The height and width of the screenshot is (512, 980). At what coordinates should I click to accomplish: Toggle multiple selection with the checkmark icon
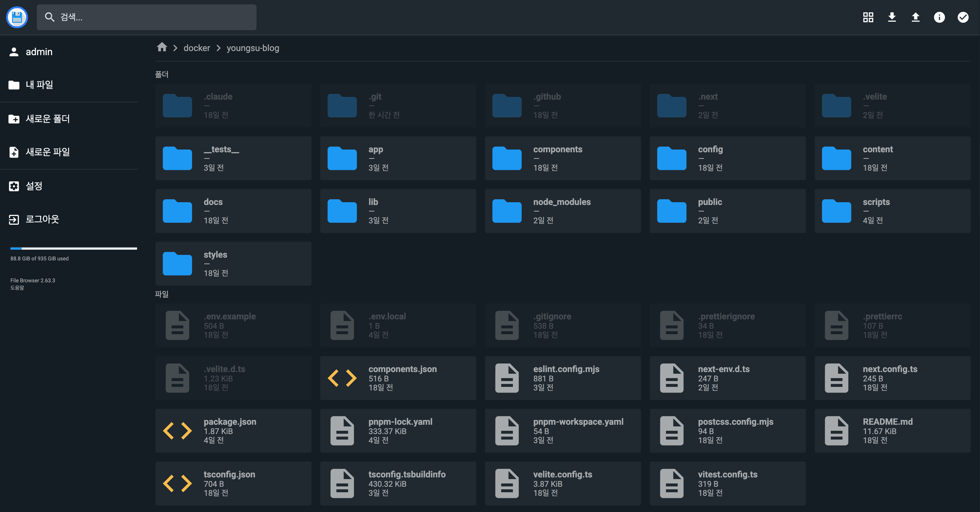pyautogui.click(x=963, y=17)
